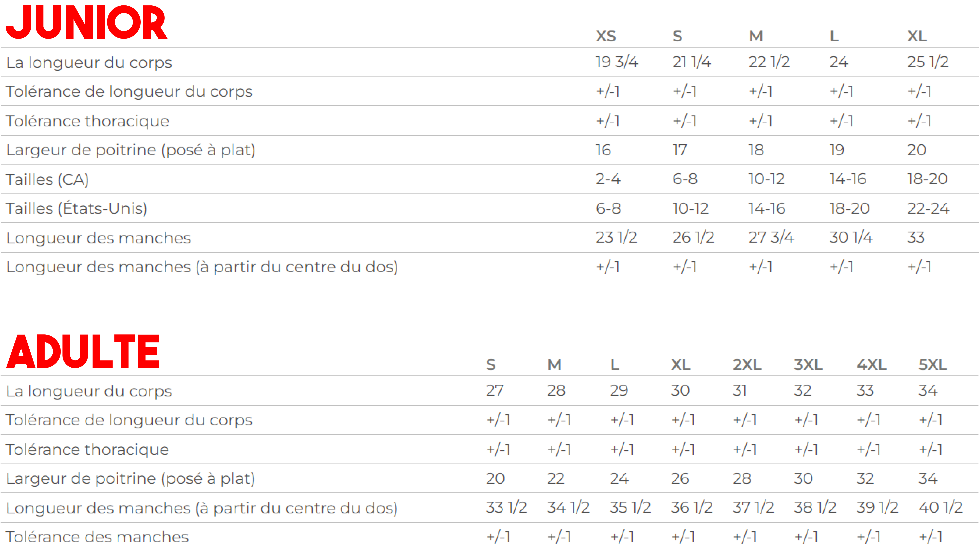Screen dimensions: 980x560
Task: Click the Tailles (CA) row label
Action: click(47, 180)
